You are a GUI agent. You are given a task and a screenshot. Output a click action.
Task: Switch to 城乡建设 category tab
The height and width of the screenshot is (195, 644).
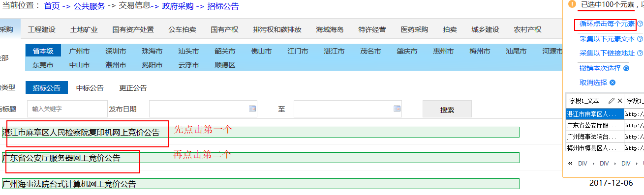point(485,29)
